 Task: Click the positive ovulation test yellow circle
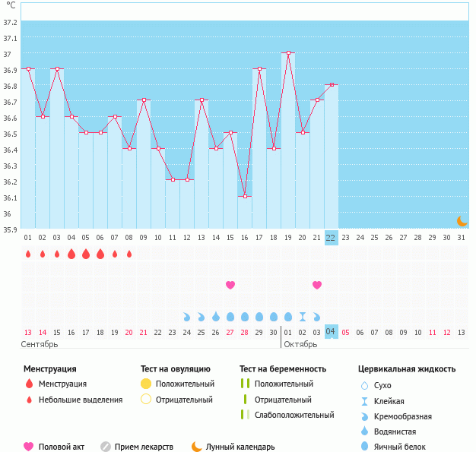[146, 384]
